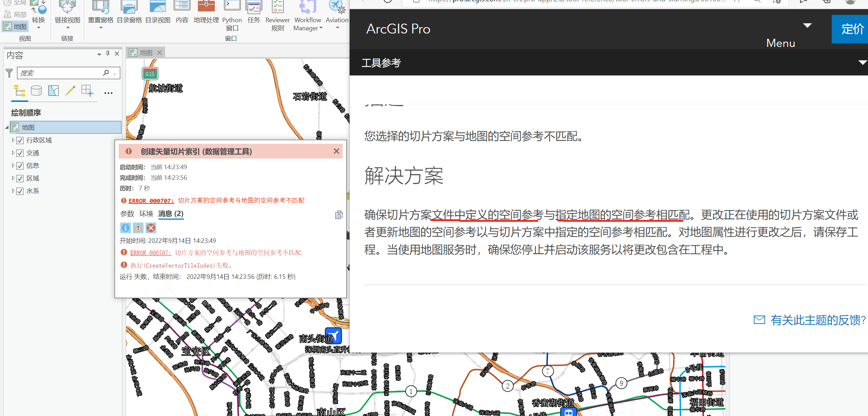Click the airport symbol near 南头街道
868x416 pixels.
click(x=333, y=335)
